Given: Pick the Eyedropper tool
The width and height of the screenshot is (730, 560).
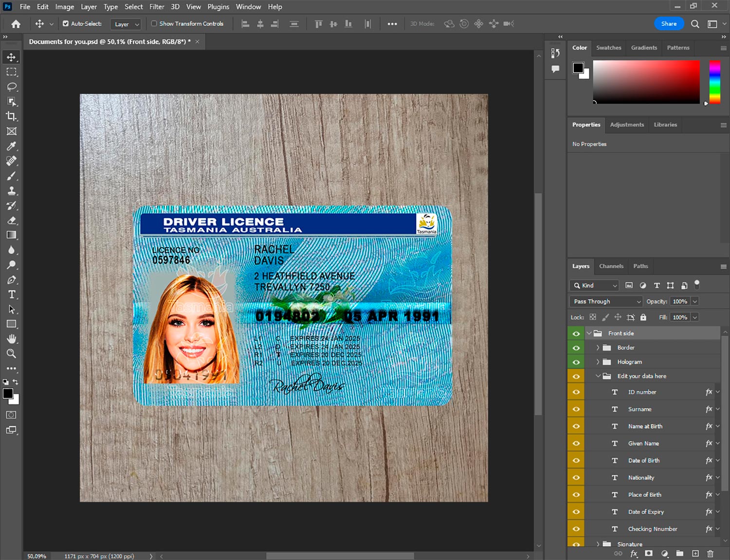Looking at the screenshot, I should coord(12,146).
